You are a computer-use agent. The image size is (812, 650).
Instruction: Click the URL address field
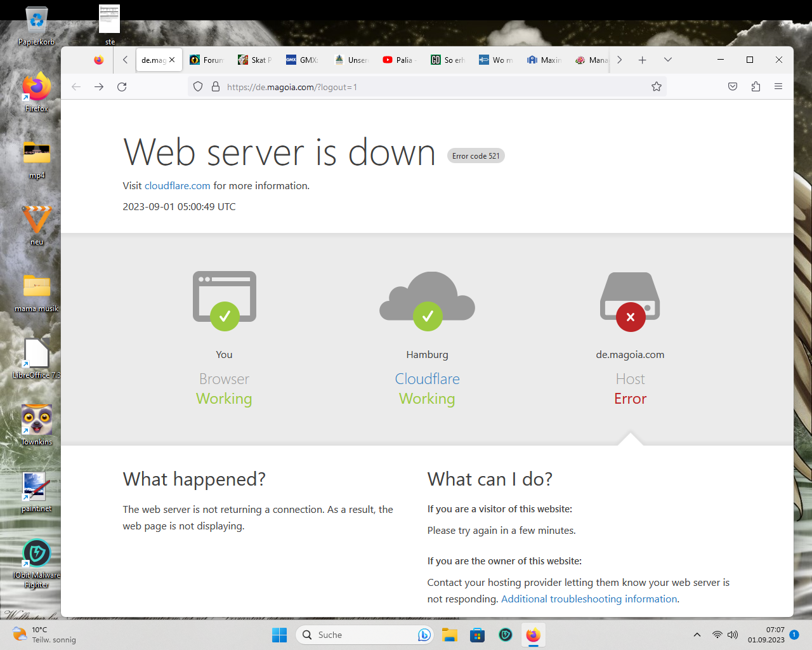[x=427, y=87]
